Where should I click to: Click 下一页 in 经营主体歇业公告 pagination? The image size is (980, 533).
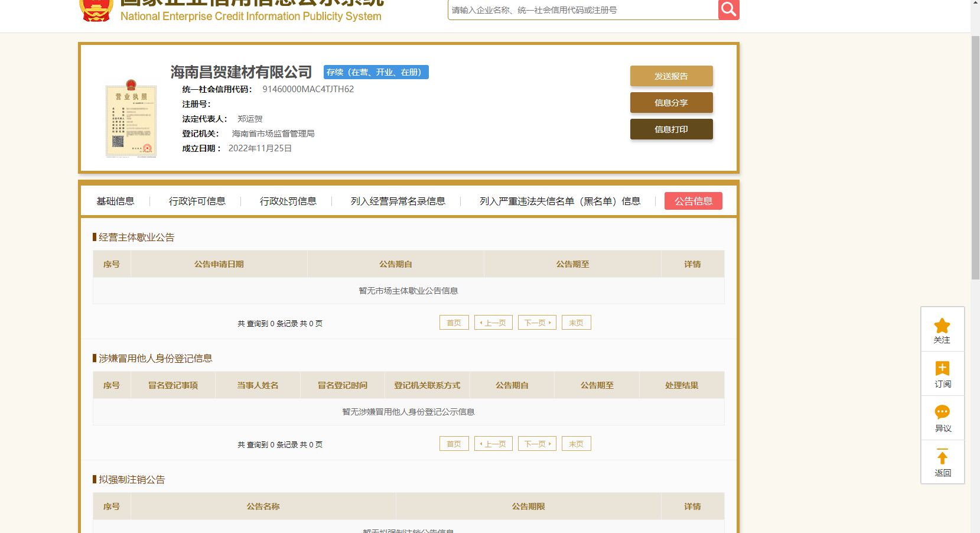pos(538,323)
